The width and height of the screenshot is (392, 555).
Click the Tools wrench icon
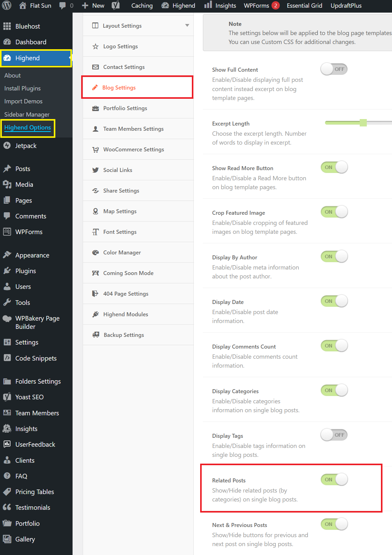tap(7, 302)
